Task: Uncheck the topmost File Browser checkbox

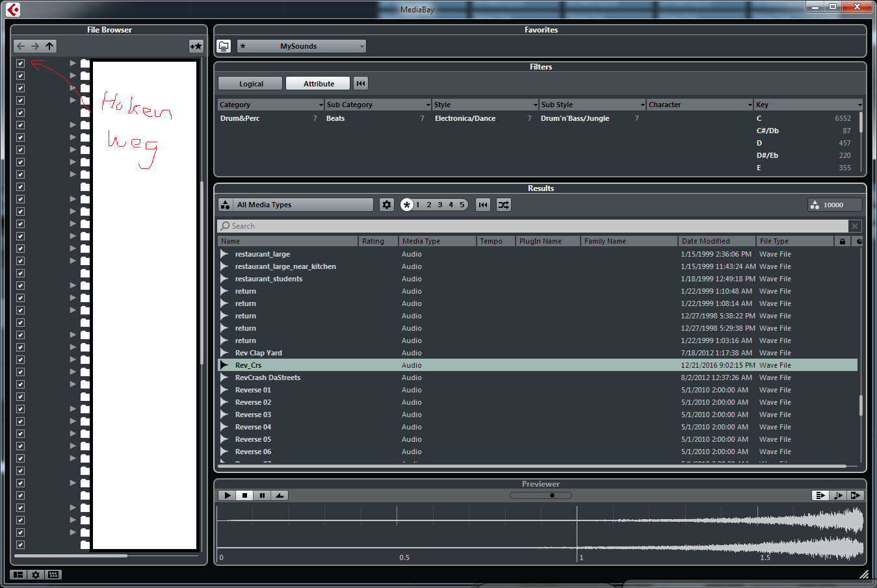Action: (20, 64)
